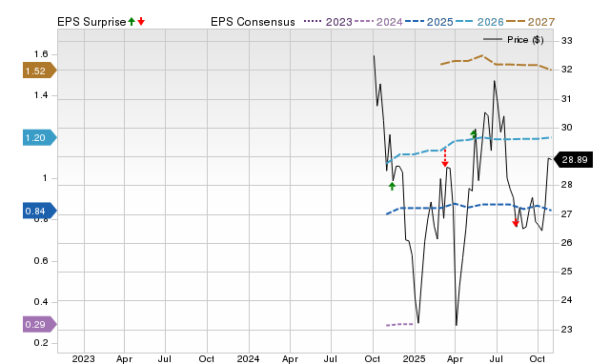Click the 2024 label on the time axis
The image size is (610, 364).
point(248,358)
